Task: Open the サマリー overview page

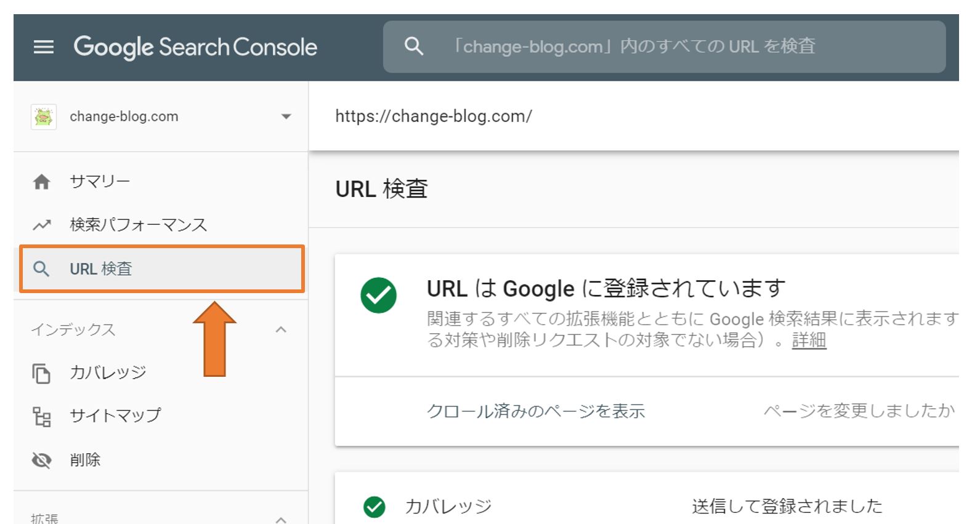Action: [x=100, y=182]
